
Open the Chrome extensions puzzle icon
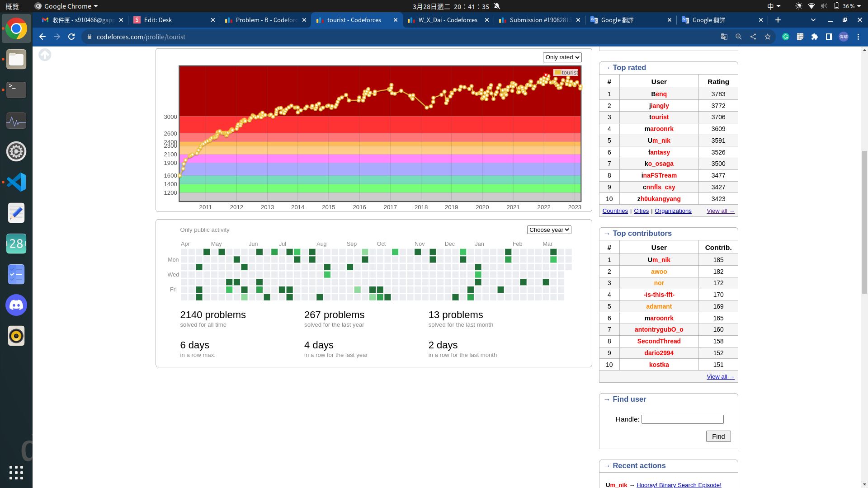coord(815,37)
